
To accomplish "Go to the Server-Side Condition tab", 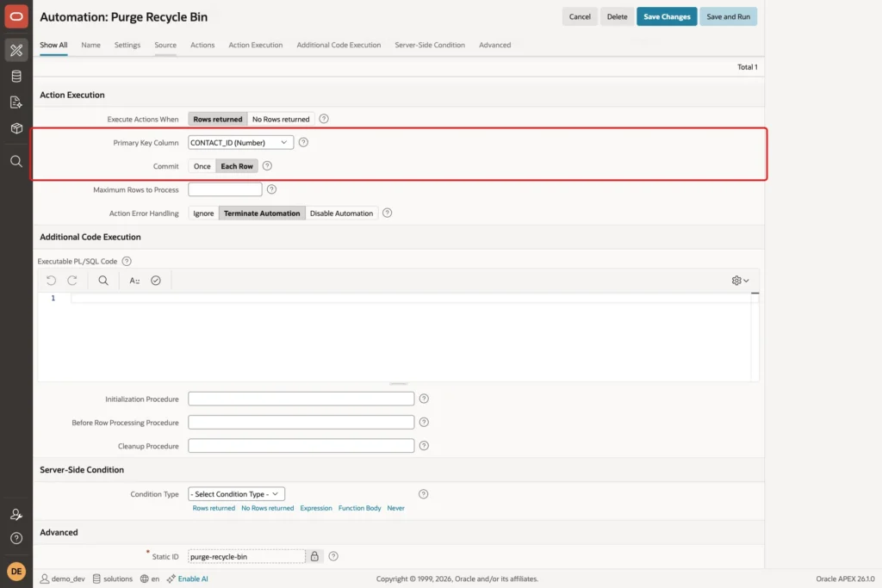I will 430,45.
